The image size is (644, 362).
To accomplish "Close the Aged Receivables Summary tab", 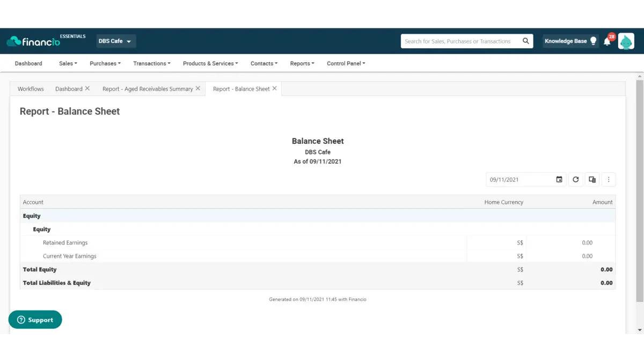I will coord(198,88).
